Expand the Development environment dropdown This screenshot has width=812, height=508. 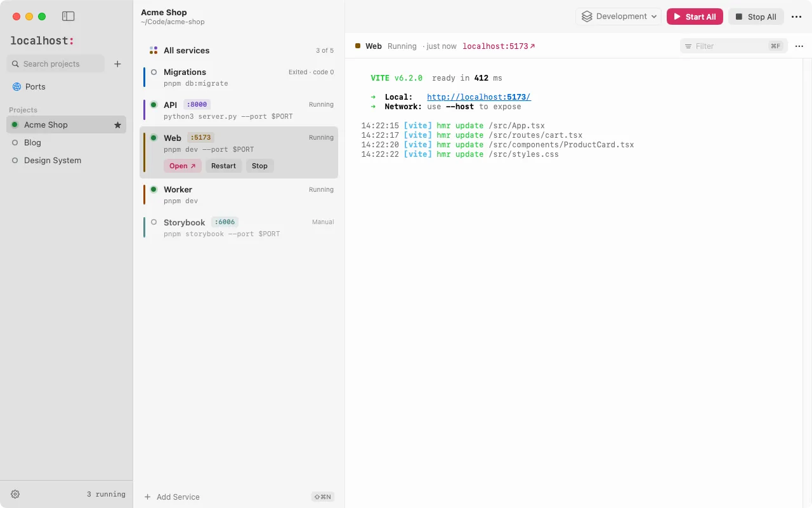tap(619, 17)
